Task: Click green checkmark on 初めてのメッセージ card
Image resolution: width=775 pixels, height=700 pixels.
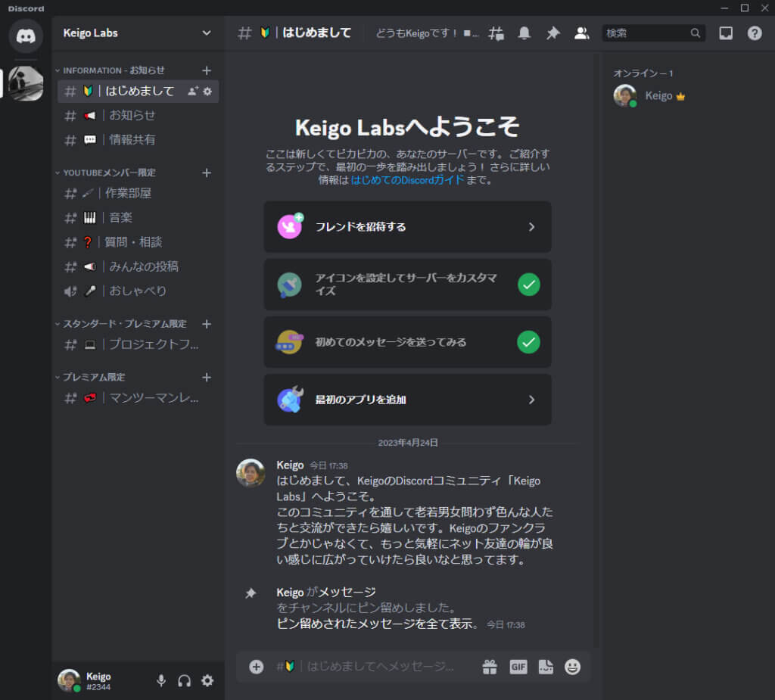Action: (528, 342)
